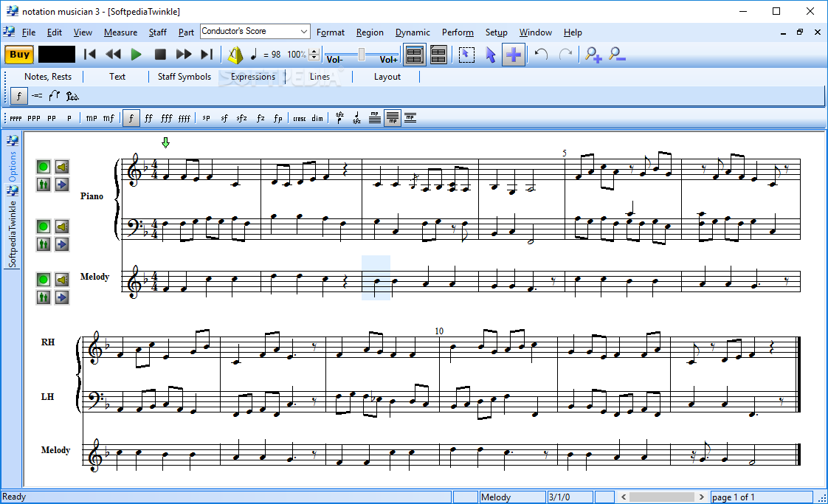Screen dimensions: 828x504
Task: Undo the last edit
Action: pyautogui.click(x=541, y=55)
